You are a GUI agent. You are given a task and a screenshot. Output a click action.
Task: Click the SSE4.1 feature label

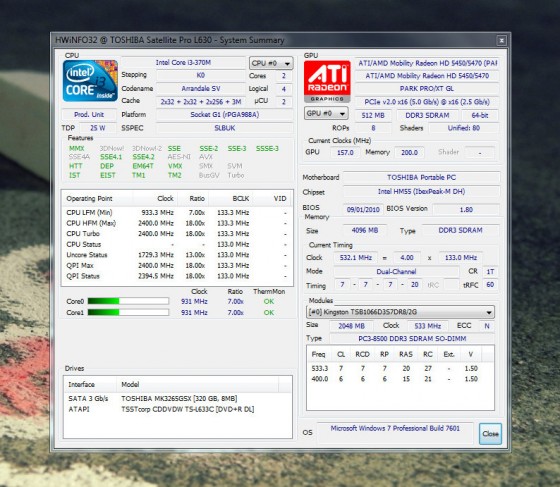coord(111,157)
